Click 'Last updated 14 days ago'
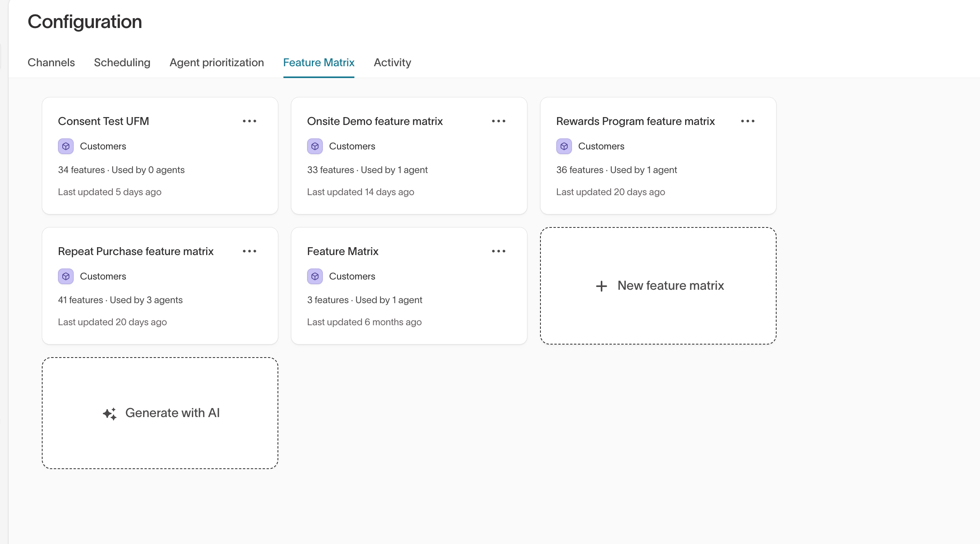The height and width of the screenshot is (544, 980). point(361,192)
